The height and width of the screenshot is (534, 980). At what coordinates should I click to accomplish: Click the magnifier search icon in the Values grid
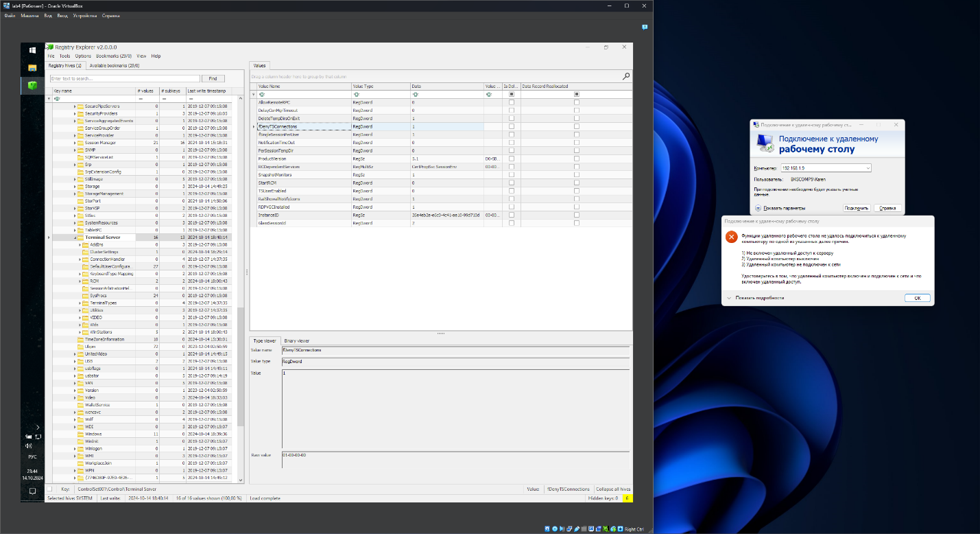[x=626, y=77]
